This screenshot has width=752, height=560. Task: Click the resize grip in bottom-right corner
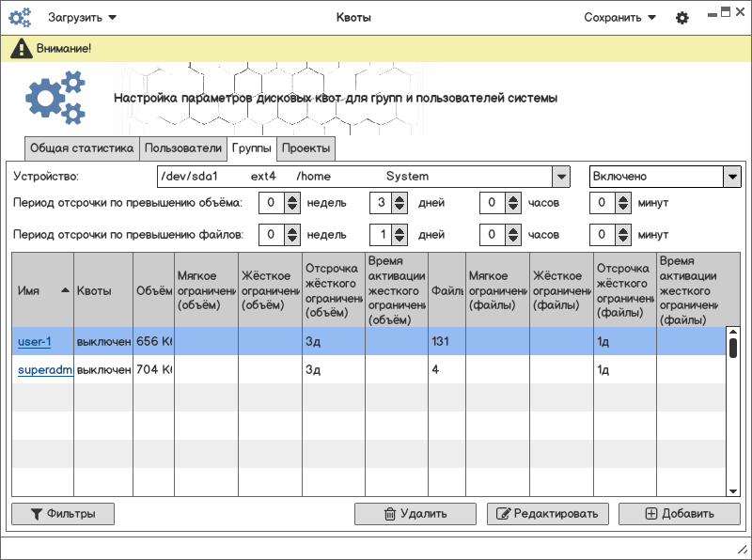point(741,549)
